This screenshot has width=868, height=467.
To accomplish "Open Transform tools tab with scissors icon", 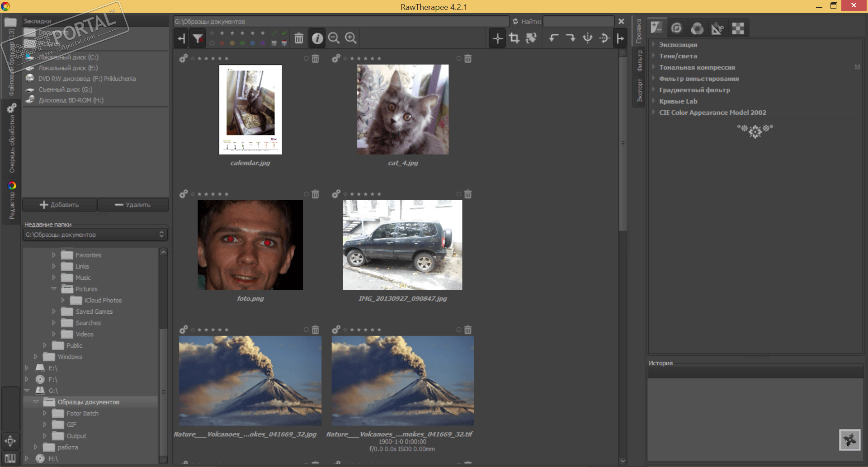I will coord(717,28).
